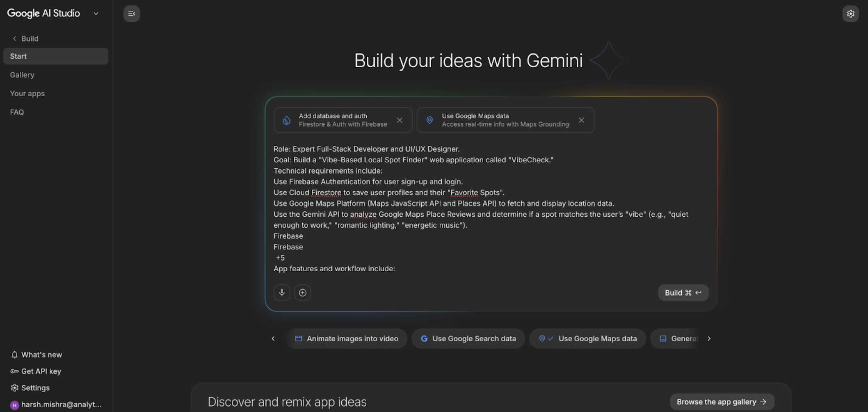Open settings gear in top-right corner
This screenshot has width=868, height=412.
pos(850,14)
